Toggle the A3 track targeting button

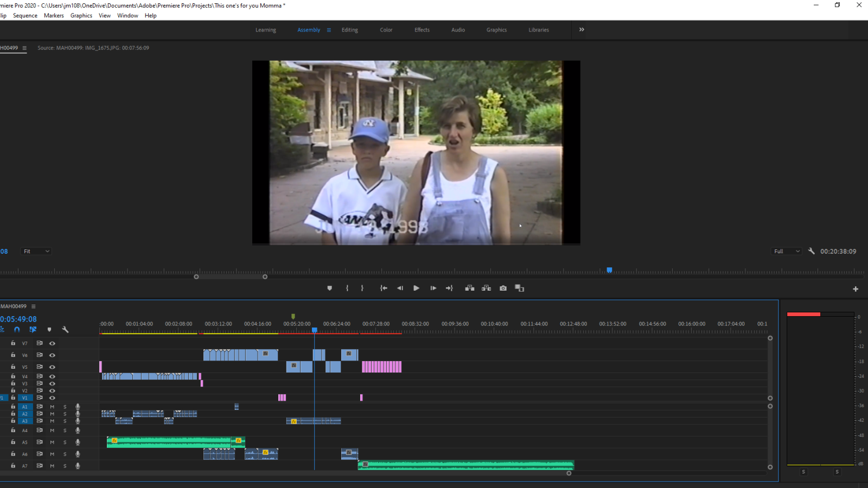coord(24,421)
